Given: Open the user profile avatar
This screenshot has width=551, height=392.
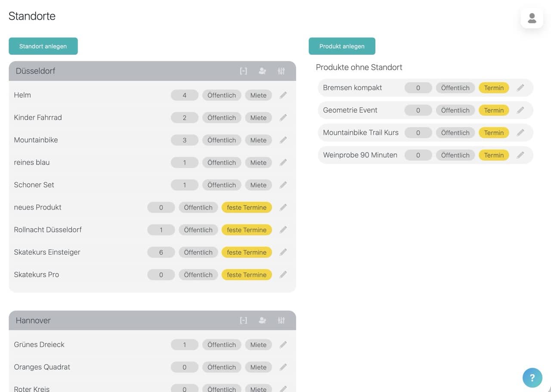Looking at the screenshot, I should [x=532, y=18].
